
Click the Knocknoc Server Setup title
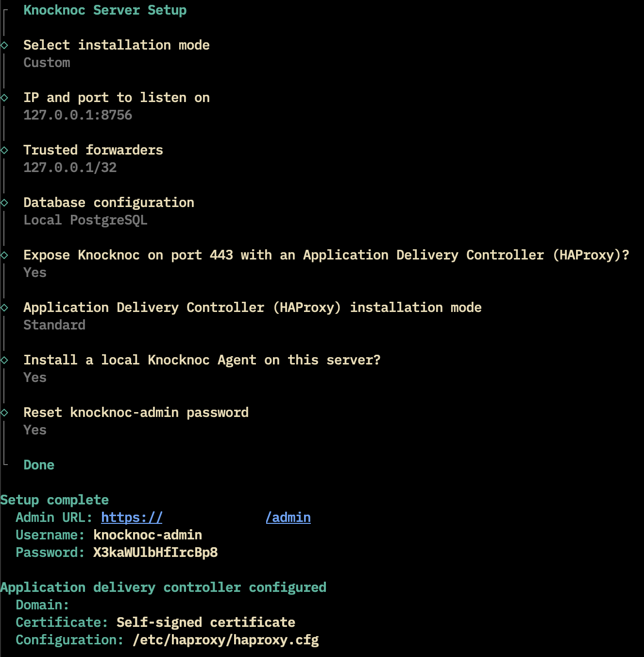[105, 10]
